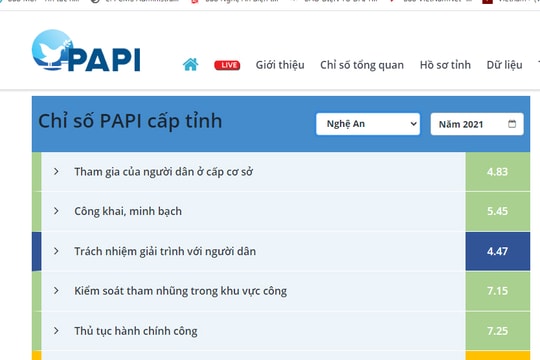This screenshot has height=360, width=540.
Task: Click the calendar icon in year field
Action: click(x=512, y=124)
